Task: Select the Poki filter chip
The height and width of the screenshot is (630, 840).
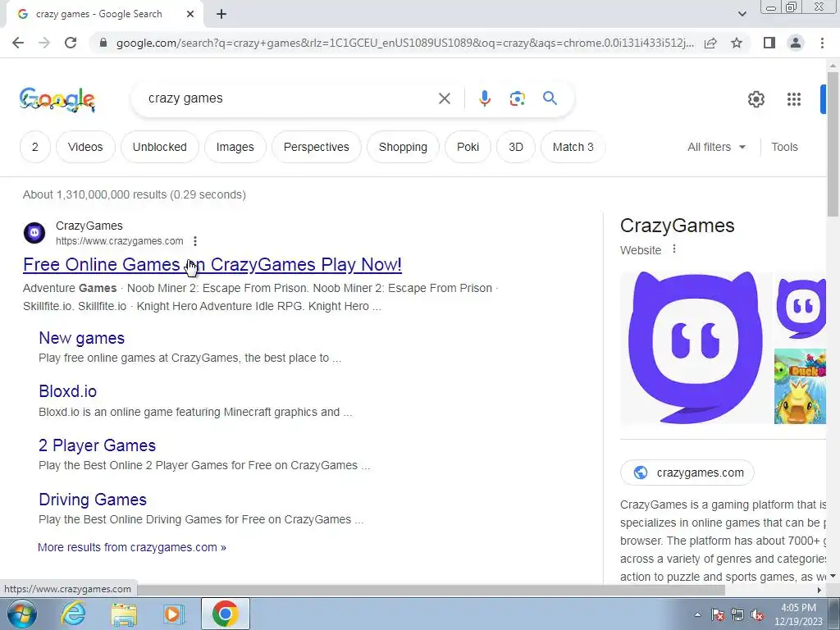Action: [468, 147]
